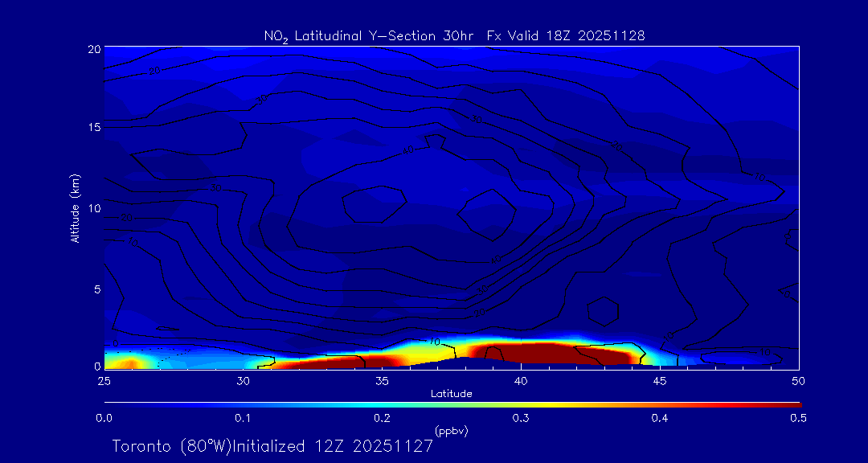Click the colorbar value 0.5
Screen dimensions: 868x463
tap(799, 418)
